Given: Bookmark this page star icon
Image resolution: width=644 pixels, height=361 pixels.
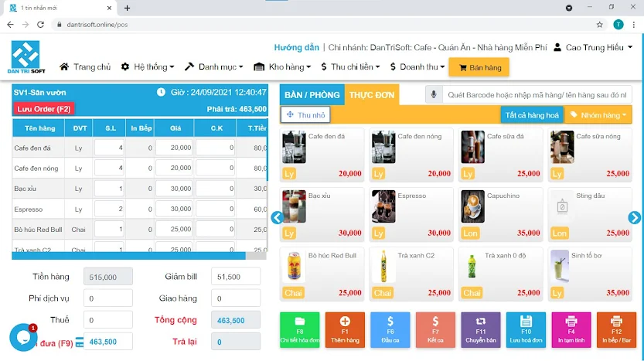Looking at the screenshot, I should pyautogui.click(x=600, y=25).
